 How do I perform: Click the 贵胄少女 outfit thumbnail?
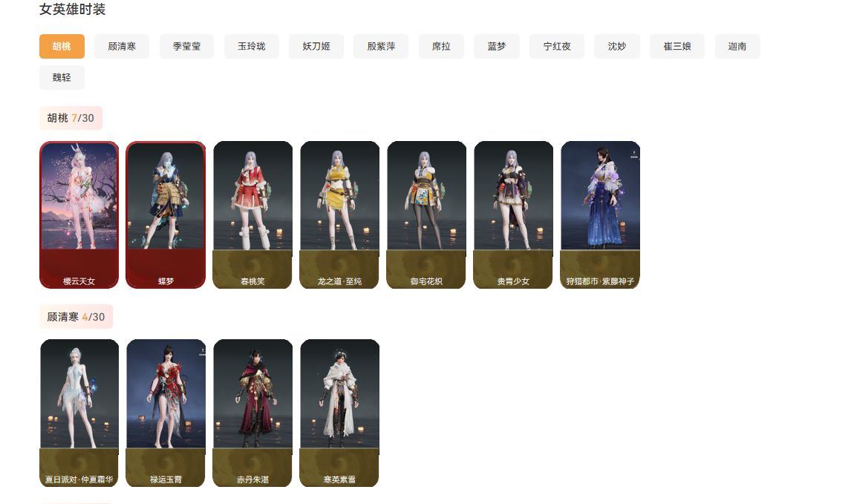pyautogui.click(x=513, y=215)
